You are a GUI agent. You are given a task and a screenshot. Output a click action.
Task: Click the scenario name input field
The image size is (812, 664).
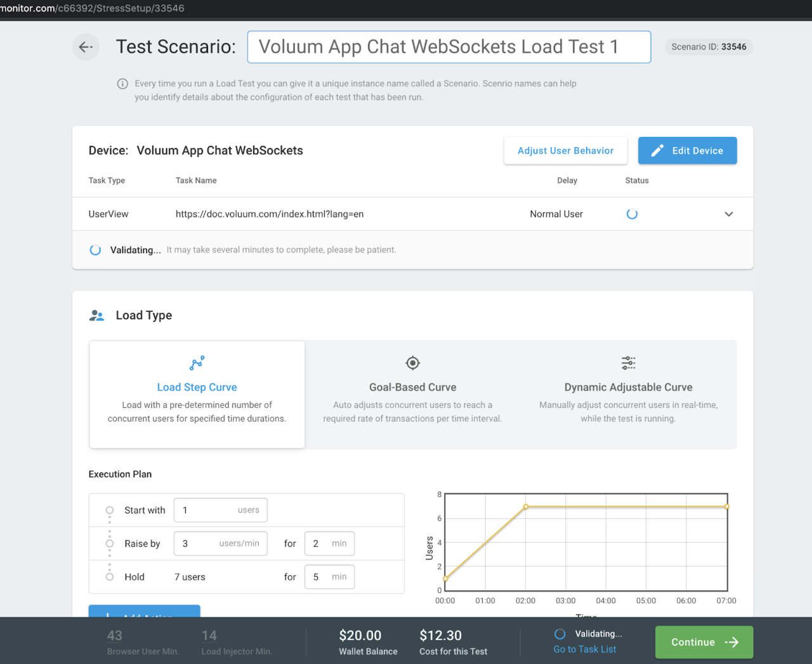point(449,46)
